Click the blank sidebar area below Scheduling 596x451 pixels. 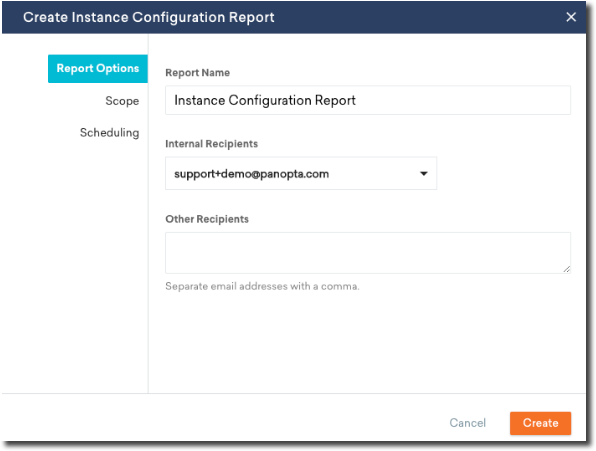tap(75, 266)
